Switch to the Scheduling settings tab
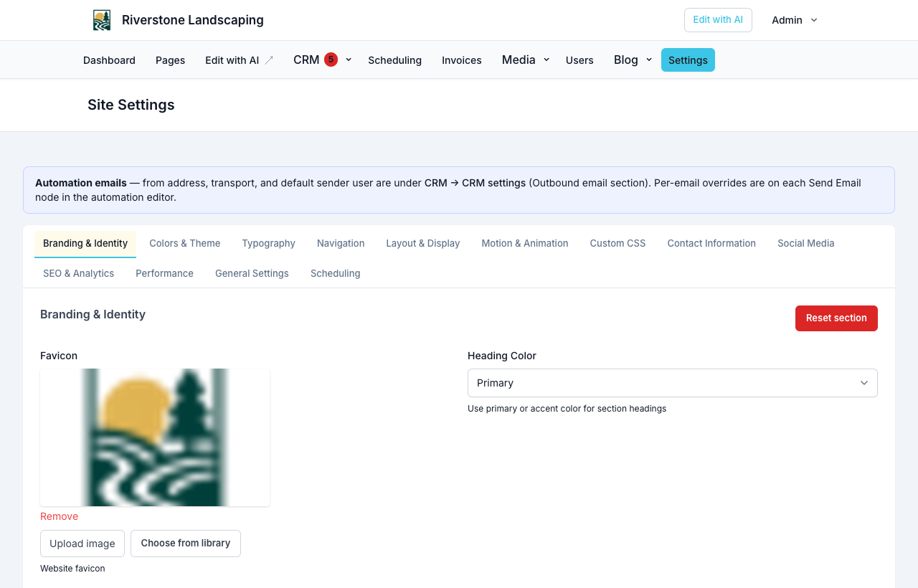Image resolution: width=918 pixels, height=588 pixels. [x=336, y=273]
